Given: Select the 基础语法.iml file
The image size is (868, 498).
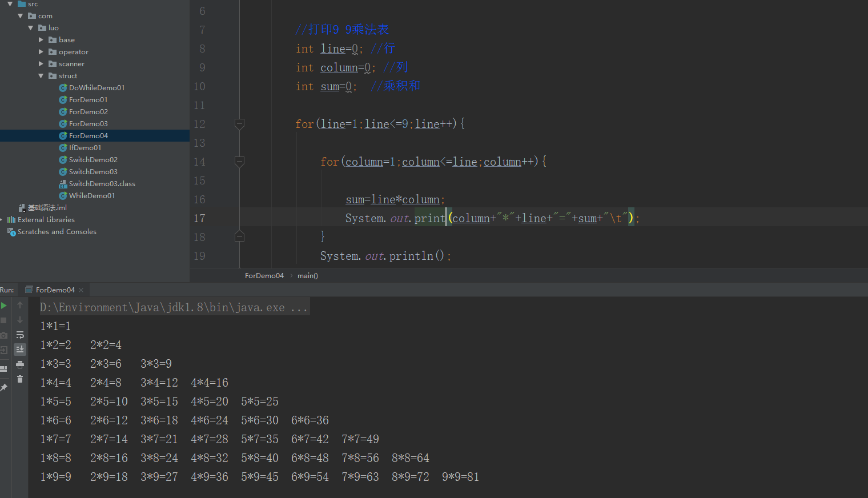Looking at the screenshot, I should tap(47, 208).
